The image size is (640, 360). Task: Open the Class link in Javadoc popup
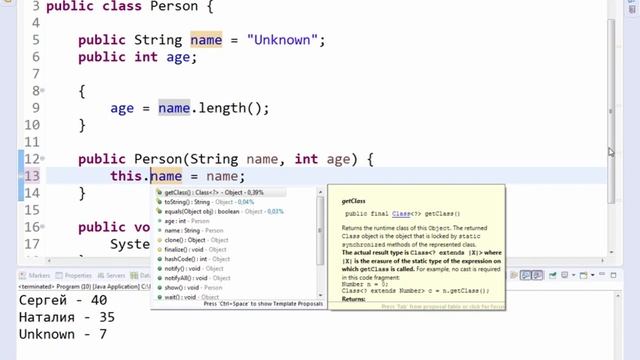pos(401,213)
